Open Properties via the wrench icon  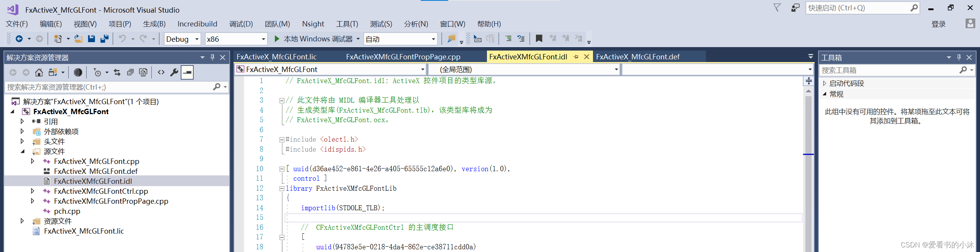click(x=174, y=72)
